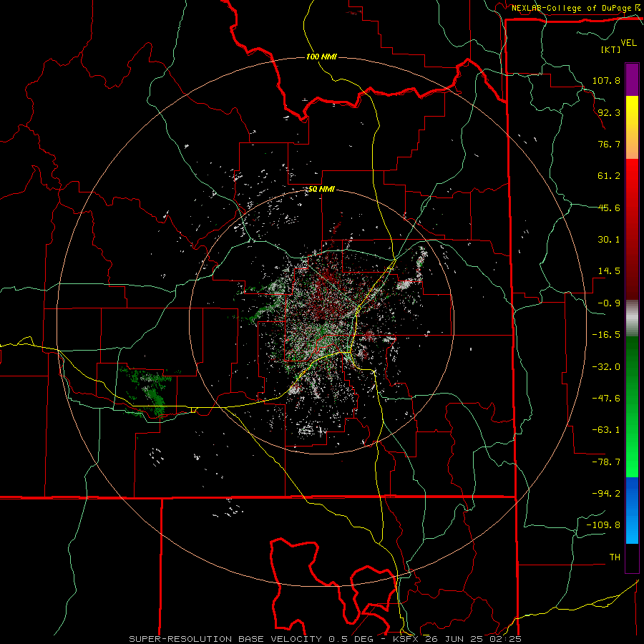Pick the purple segment of velocity color bar
The image size is (644, 644).
632,79
